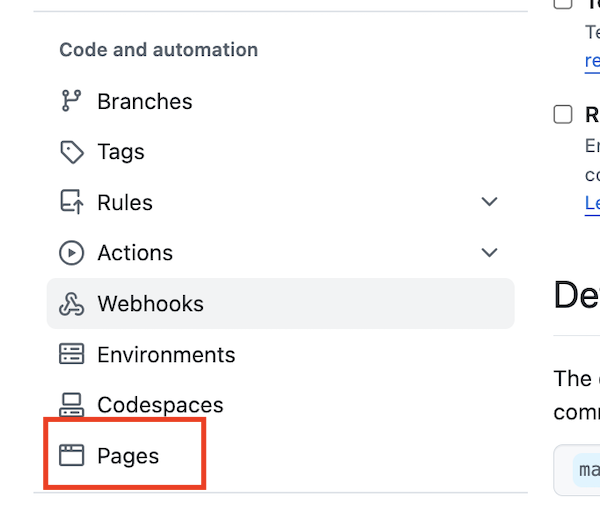This screenshot has width=600, height=512.
Task: Tick the checkbox beside the 'R' option
Action: point(563,114)
